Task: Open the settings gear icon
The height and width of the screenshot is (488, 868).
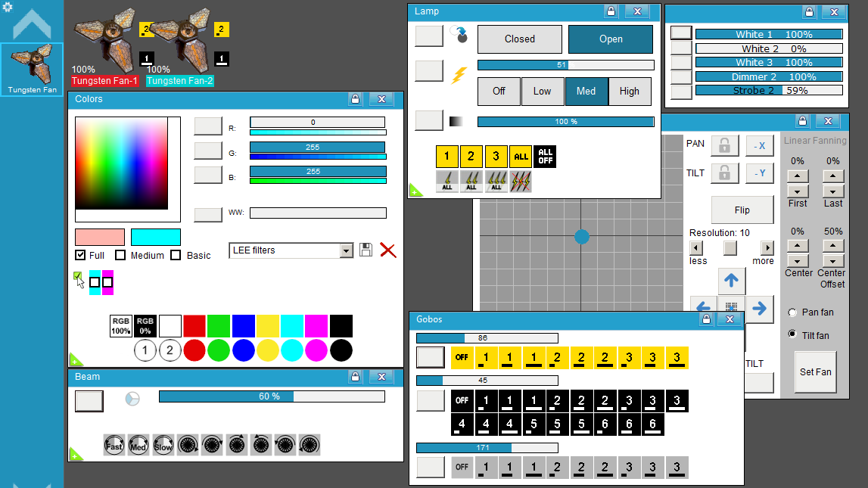Action: click(x=8, y=8)
